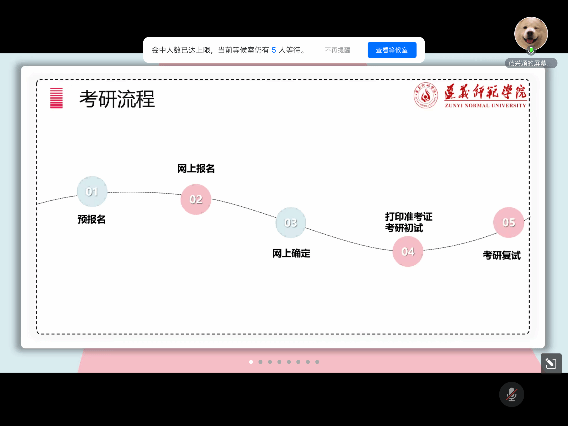The height and width of the screenshot is (426, 568).
Task: Jump to the last pagination dot
Action: (x=317, y=362)
